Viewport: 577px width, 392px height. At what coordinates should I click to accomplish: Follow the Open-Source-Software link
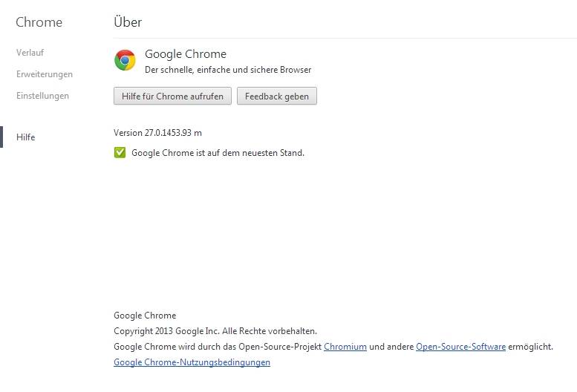click(460, 347)
